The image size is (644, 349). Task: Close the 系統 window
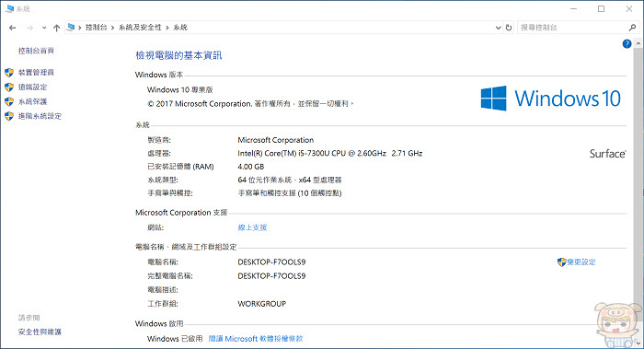coord(628,8)
